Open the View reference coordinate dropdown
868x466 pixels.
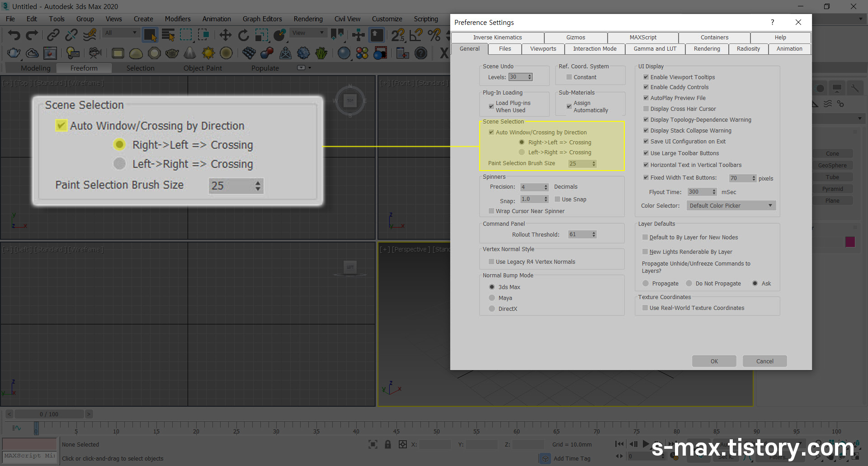(308, 33)
